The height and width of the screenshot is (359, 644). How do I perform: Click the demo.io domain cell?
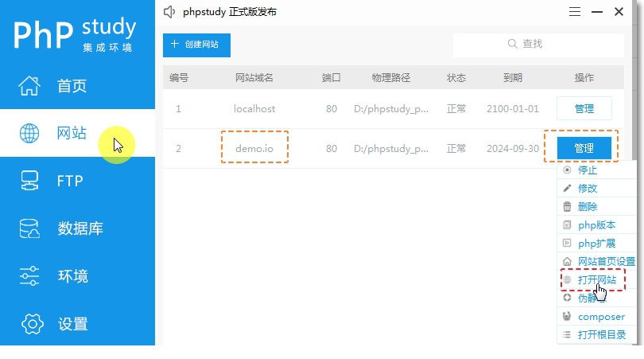254,148
